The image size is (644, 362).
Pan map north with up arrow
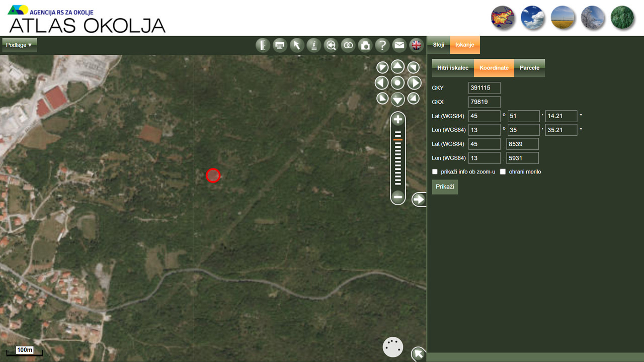tap(397, 67)
